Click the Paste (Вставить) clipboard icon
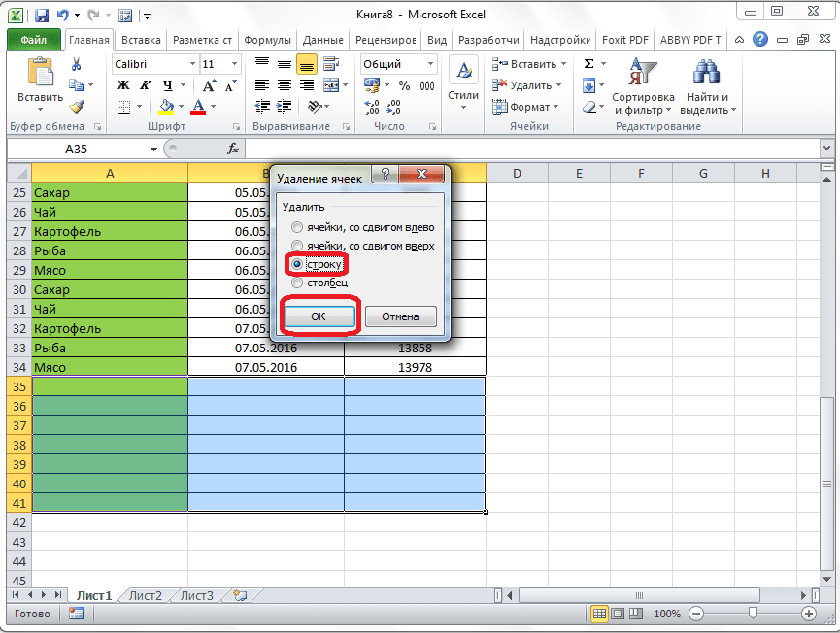 pyautogui.click(x=40, y=74)
